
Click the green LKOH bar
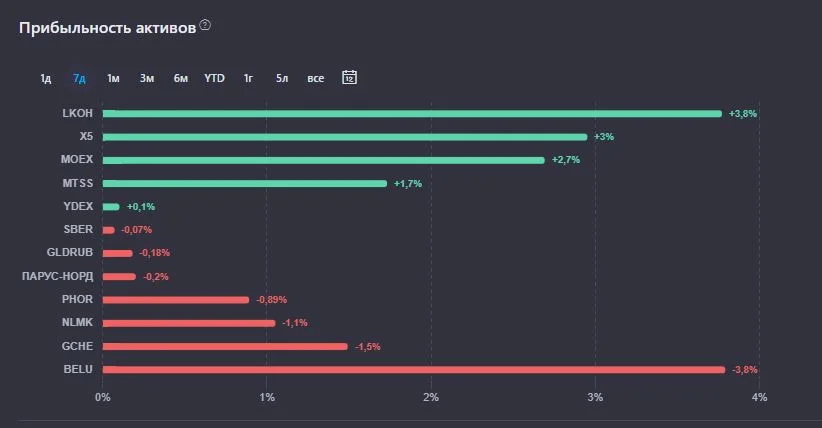tap(412, 114)
